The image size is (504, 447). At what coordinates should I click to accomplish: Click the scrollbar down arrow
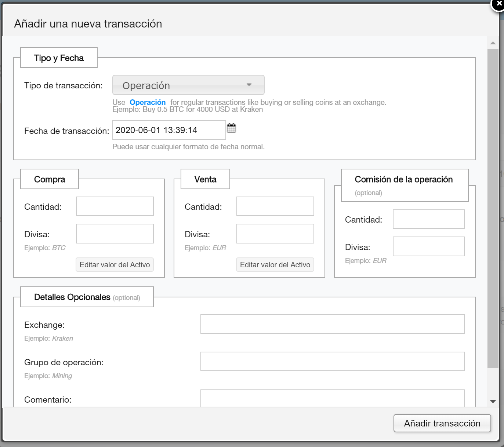pos(493,402)
